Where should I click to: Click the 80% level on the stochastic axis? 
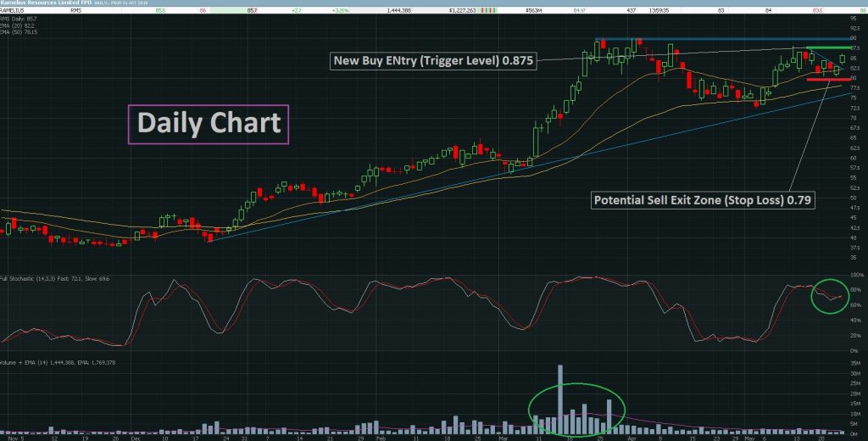[x=854, y=290]
